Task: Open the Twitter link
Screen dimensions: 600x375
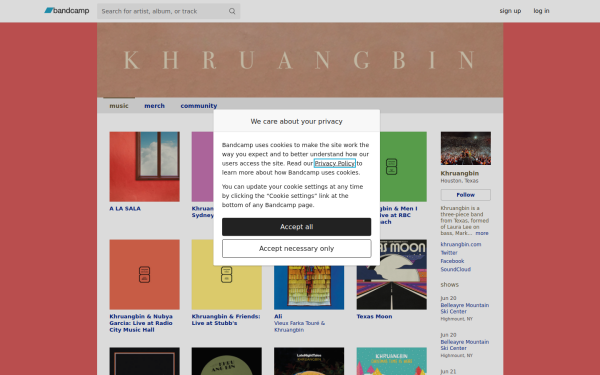Action: tap(449, 253)
